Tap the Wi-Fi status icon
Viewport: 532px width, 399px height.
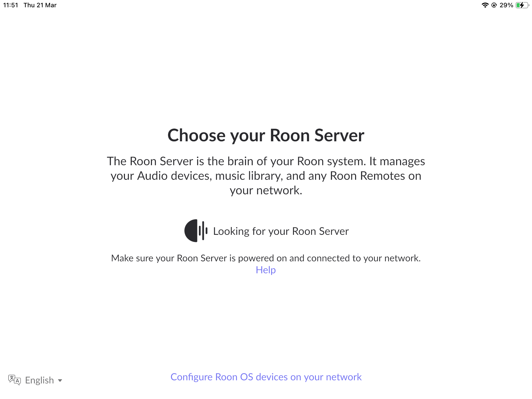tap(485, 5)
